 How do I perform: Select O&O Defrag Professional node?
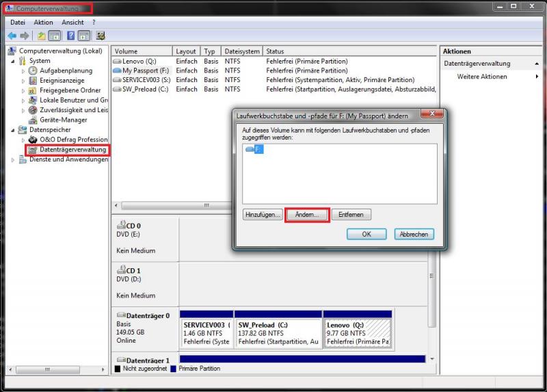pos(73,140)
